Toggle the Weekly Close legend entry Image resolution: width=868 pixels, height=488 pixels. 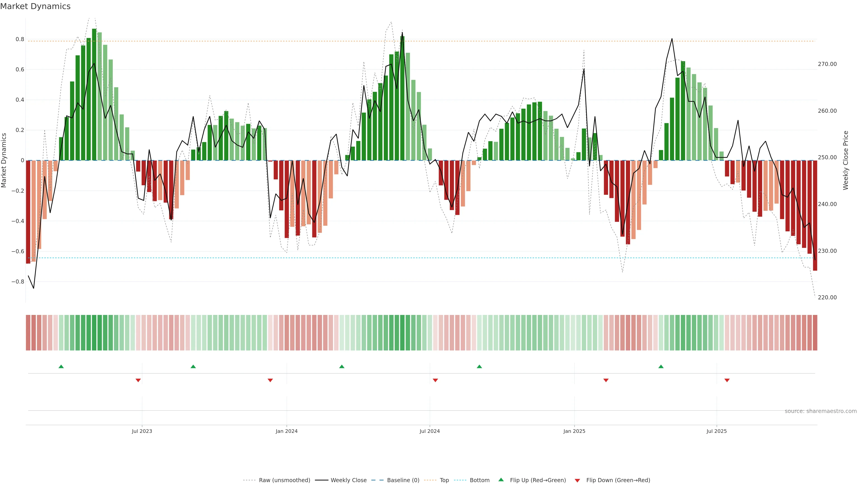(348, 480)
